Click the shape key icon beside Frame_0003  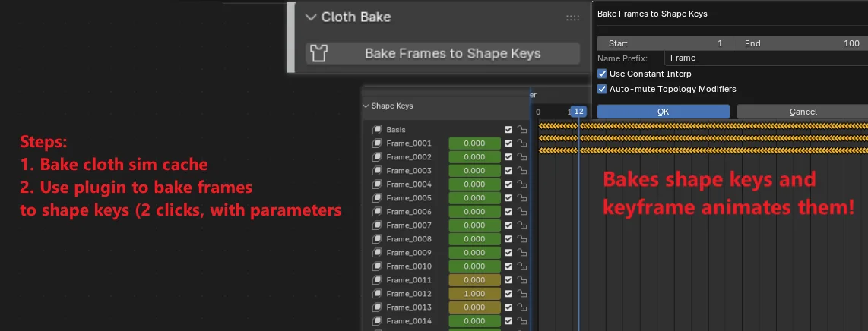point(377,171)
